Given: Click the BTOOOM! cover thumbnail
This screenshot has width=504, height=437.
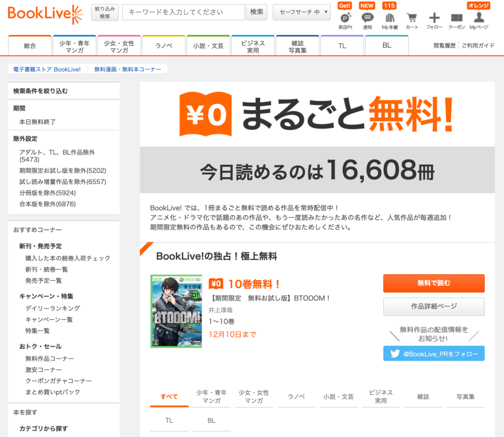Looking at the screenshot, I should [176, 311].
